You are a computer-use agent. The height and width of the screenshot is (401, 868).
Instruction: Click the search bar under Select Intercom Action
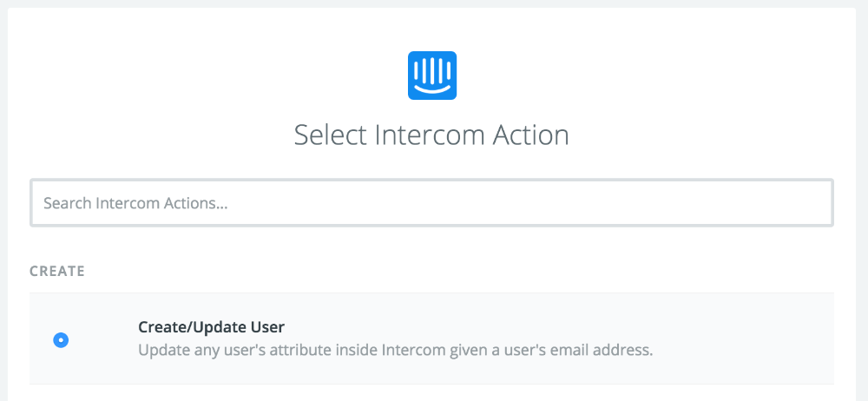(x=431, y=203)
